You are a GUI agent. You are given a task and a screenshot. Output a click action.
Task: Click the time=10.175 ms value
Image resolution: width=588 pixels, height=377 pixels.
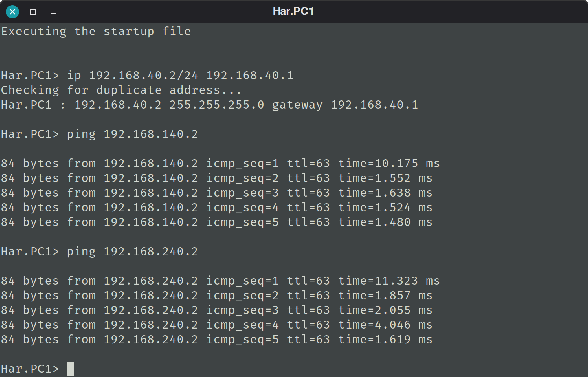[x=389, y=164]
